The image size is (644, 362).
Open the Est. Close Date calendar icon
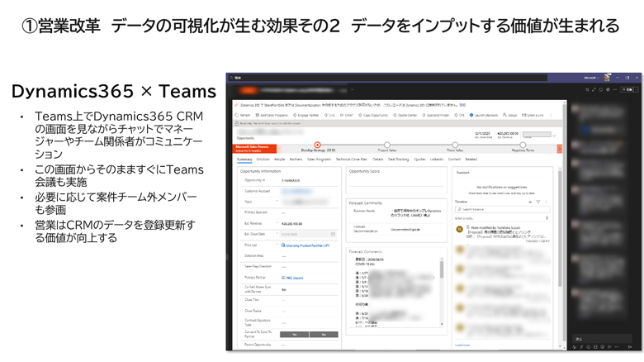click(x=333, y=234)
